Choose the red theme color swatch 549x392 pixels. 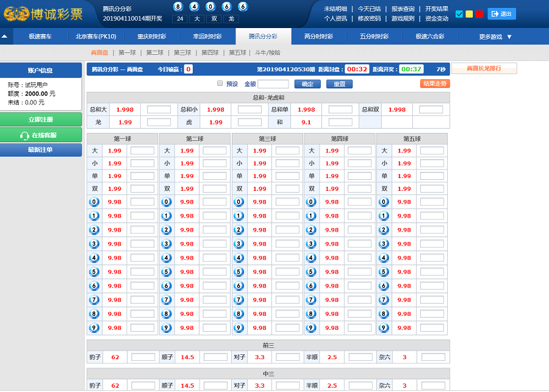(479, 14)
